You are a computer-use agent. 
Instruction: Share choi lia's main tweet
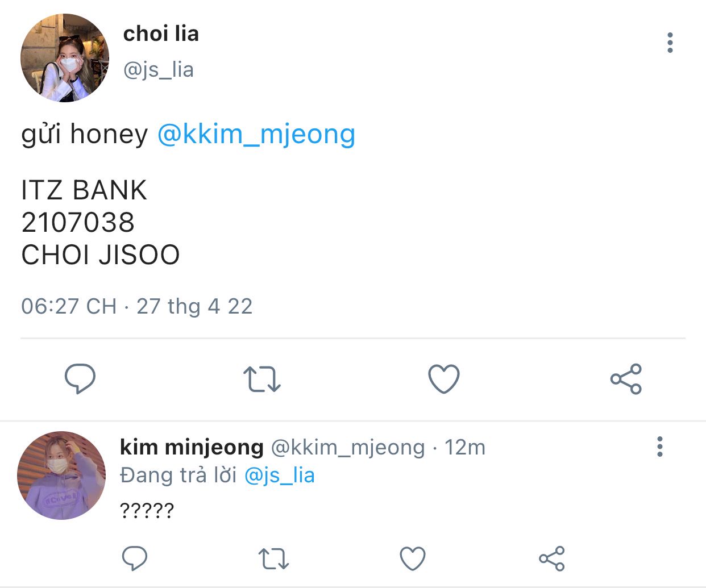tap(626, 379)
